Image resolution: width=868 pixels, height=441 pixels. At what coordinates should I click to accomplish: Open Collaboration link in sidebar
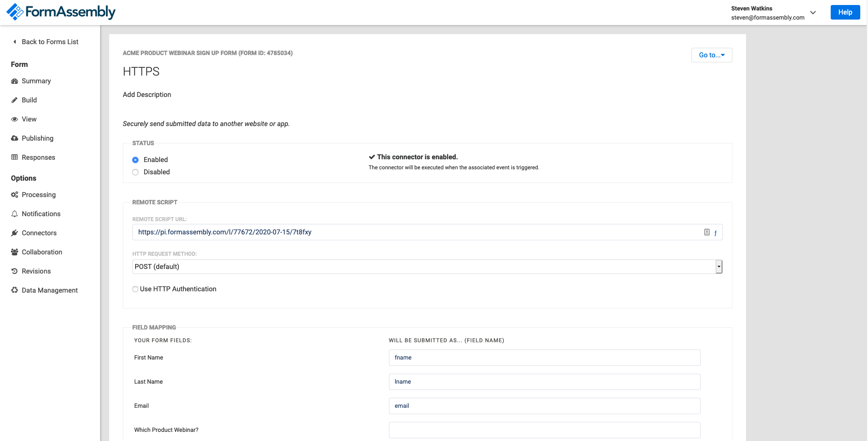click(42, 252)
